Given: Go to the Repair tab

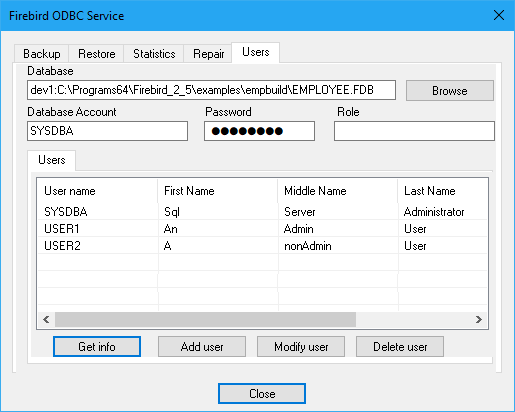Looking at the screenshot, I should tap(208, 54).
